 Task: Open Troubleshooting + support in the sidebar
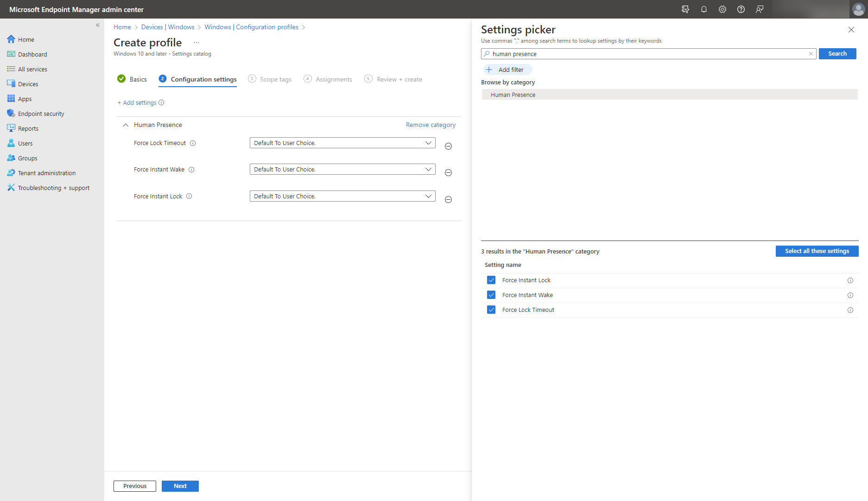[53, 188]
